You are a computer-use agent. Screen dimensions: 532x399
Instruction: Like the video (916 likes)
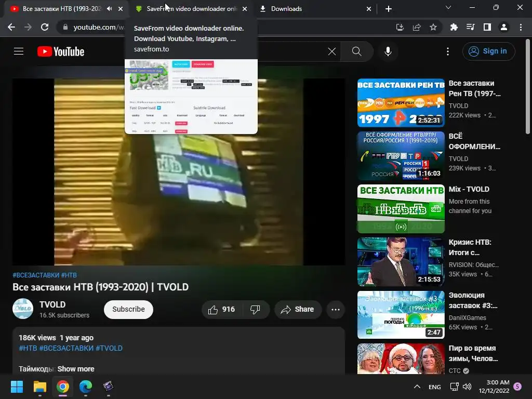coord(222,310)
